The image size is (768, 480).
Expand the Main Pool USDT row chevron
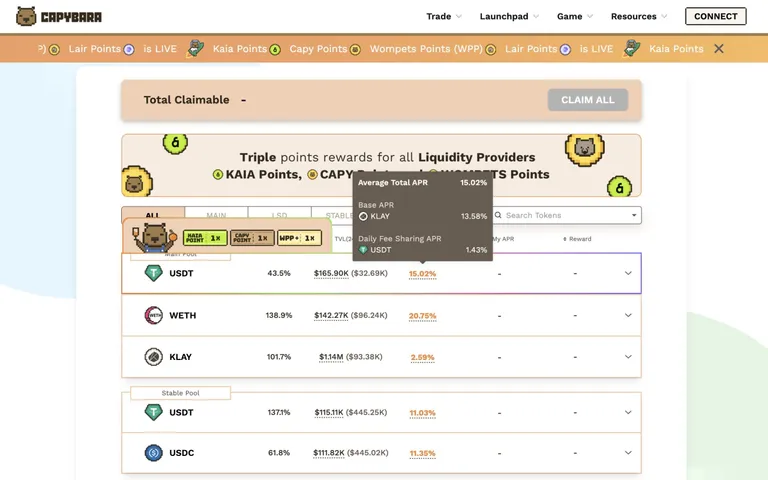[628, 273]
